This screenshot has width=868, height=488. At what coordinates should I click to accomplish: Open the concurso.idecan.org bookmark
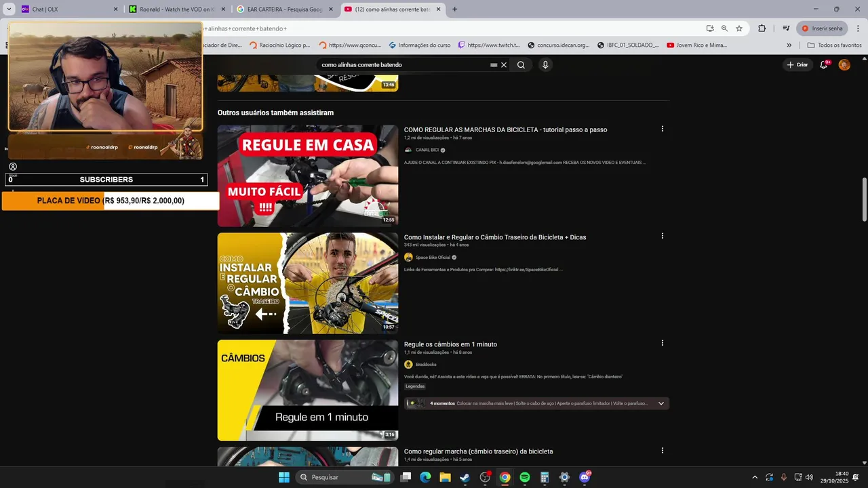(559, 45)
